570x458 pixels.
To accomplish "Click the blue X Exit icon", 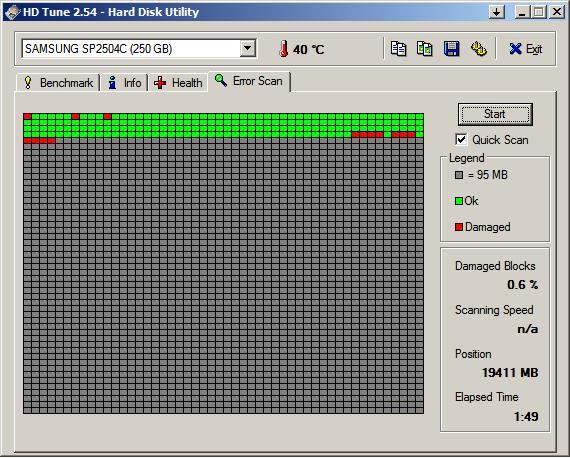I will point(515,49).
